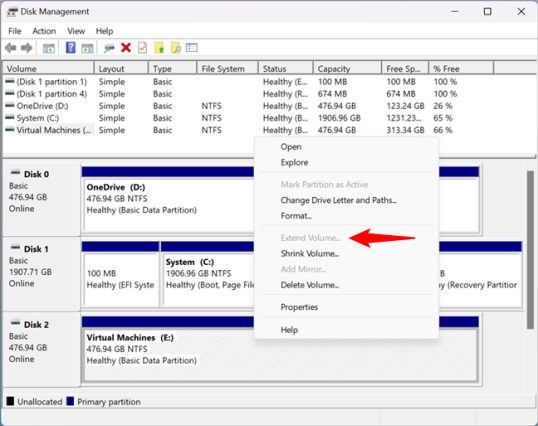Select the OneDrive (D:) partition block

pyautogui.click(x=169, y=205)
